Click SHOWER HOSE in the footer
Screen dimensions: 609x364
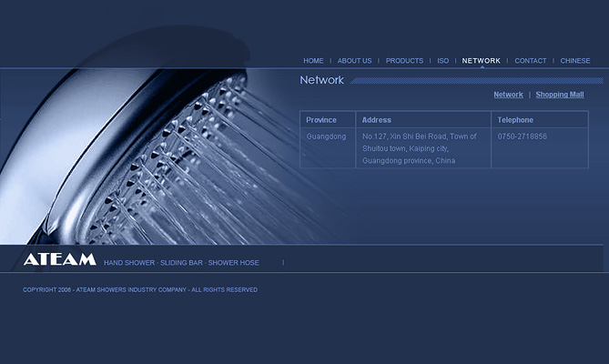point(234,263)
